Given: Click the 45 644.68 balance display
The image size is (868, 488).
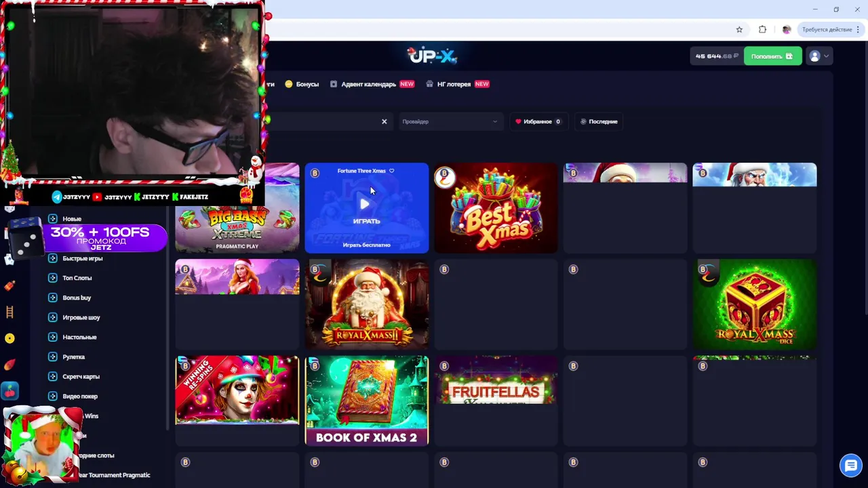Looking at the screenshot, I should [715, 56].
